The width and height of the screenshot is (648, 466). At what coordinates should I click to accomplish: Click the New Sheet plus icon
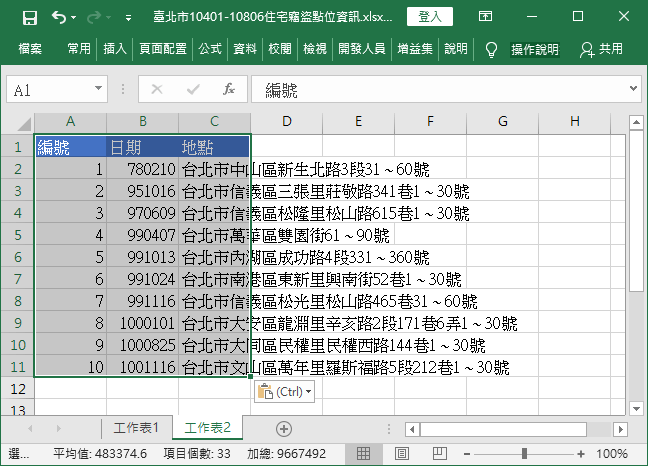[x=284, y=429]
